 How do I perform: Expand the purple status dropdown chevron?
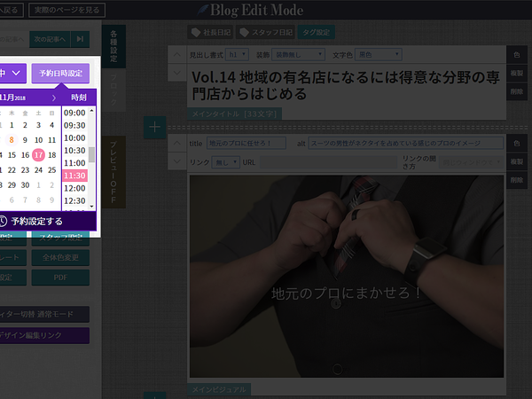16,73
